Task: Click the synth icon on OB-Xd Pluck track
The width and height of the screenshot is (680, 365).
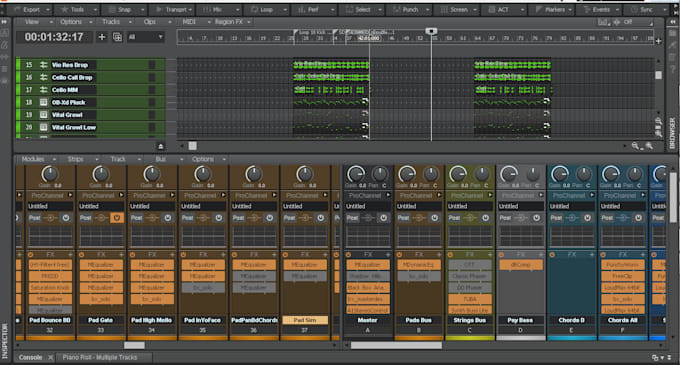Action: click(43, 103)
